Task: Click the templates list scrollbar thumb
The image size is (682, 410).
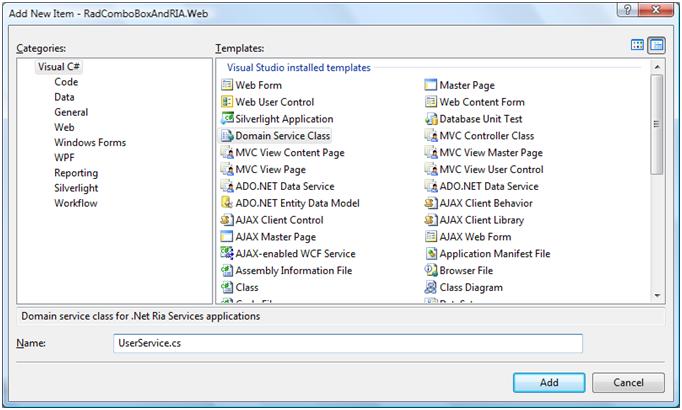Action: pos(657,124)
